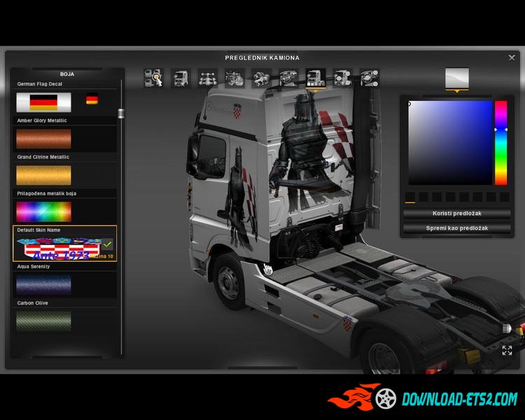525x420 pixels.
Task: Choose the Carbon Olive swatch
Action: 43,321
